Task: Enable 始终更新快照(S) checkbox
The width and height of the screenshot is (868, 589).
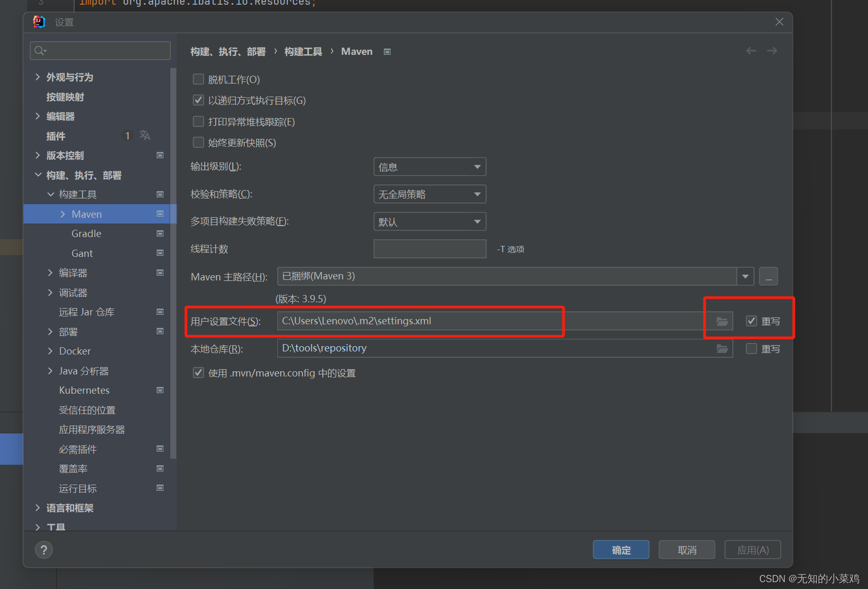Action: pyautogui.click(x=198, y=143)
